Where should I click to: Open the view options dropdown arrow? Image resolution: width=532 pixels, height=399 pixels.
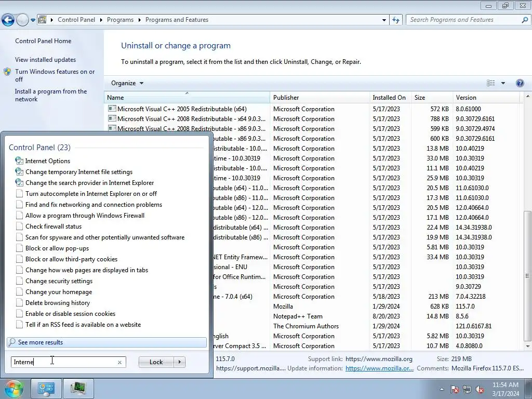click(503, 83)
